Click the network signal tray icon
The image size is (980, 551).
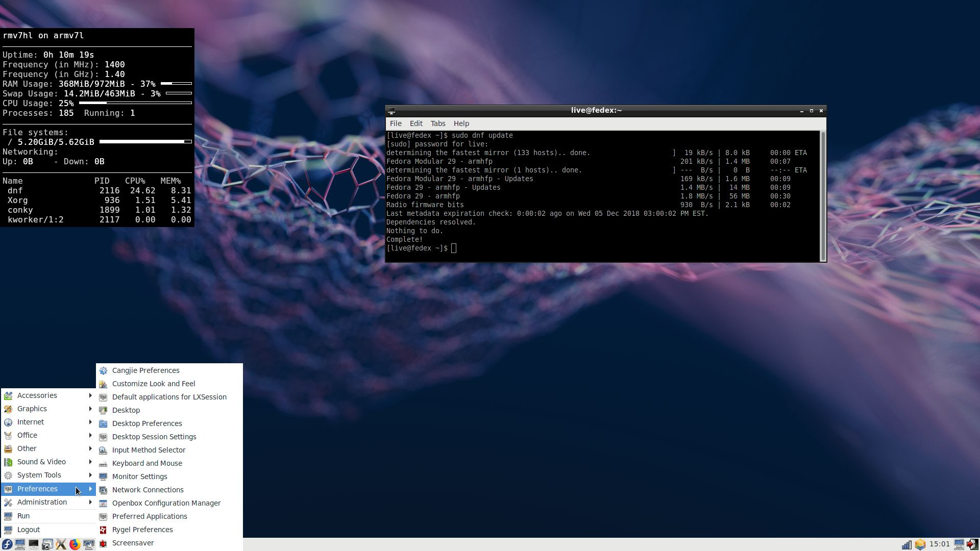click(906, 544)
